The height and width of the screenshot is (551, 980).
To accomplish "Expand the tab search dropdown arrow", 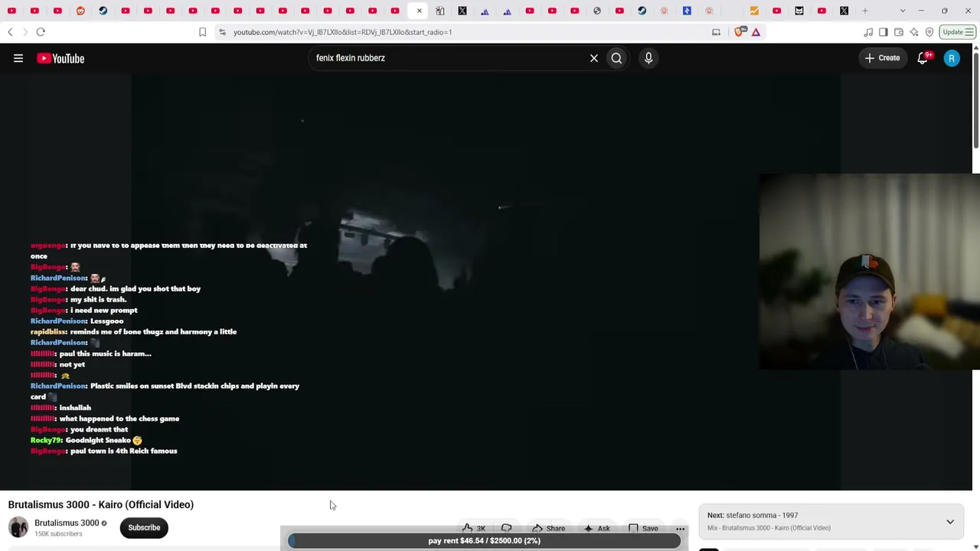I will tap(903, 11).
